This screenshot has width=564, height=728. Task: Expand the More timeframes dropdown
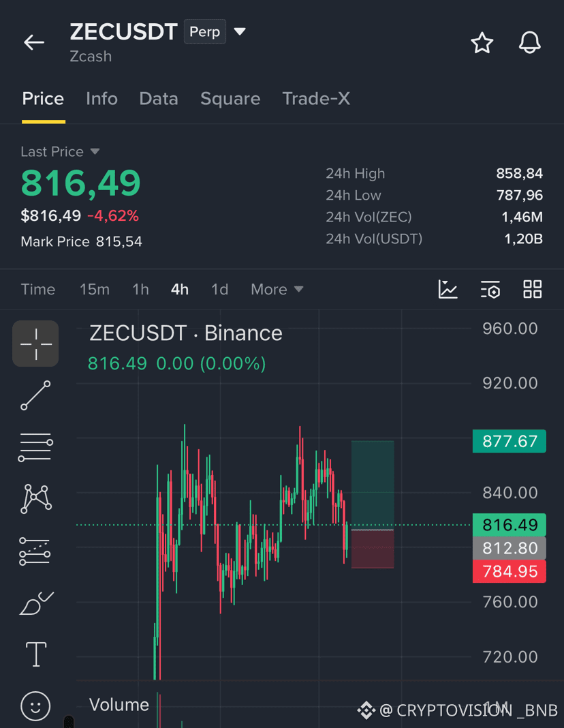coord(277,289)
